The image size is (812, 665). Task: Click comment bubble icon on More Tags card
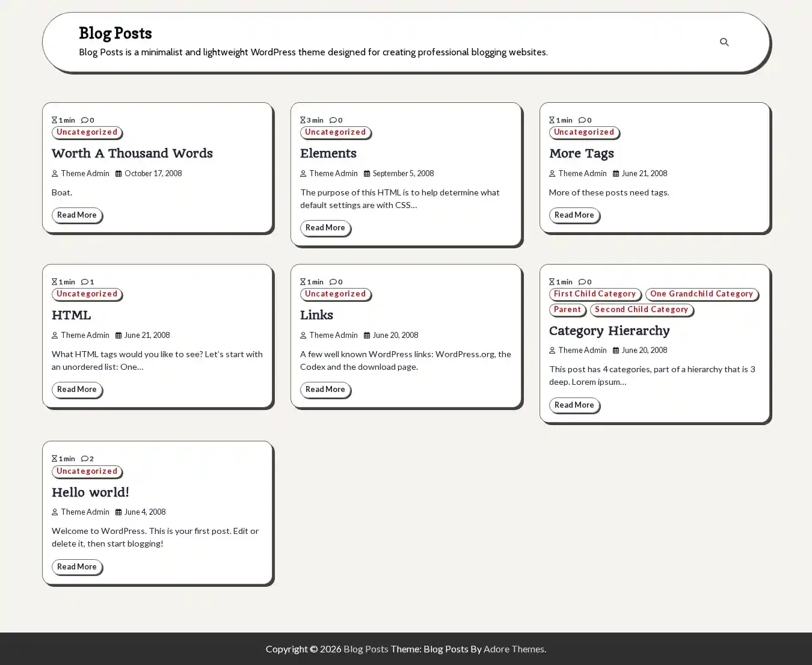tap(582, 120)
